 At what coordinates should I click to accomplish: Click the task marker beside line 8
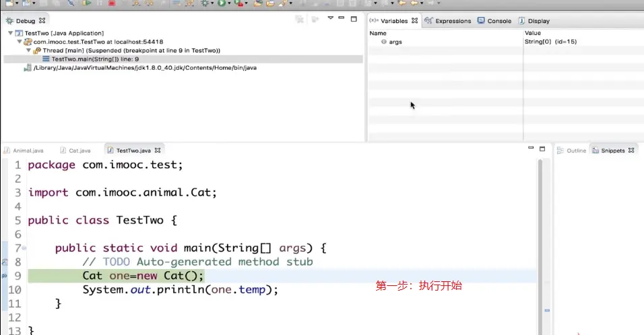5,262
